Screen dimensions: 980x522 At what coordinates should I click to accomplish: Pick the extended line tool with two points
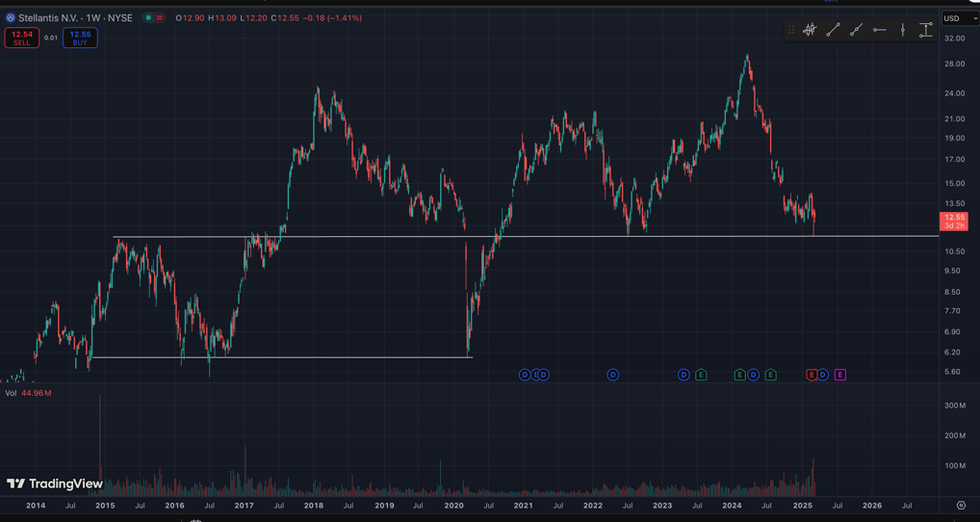856,30
